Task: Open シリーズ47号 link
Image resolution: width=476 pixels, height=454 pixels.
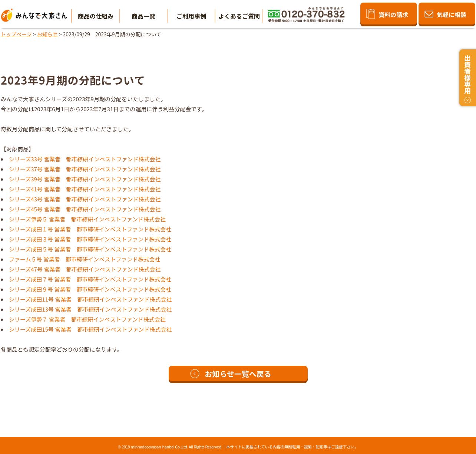Action: [85, 269]
